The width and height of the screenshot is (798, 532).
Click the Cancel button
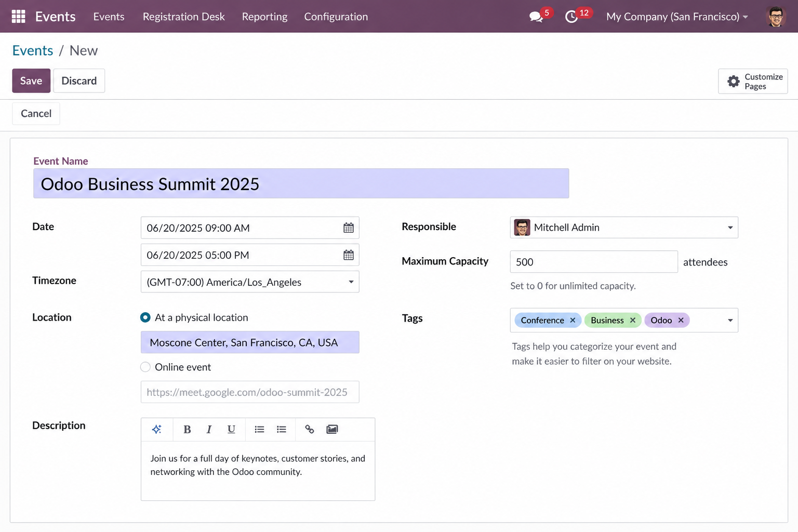(36, 113)
